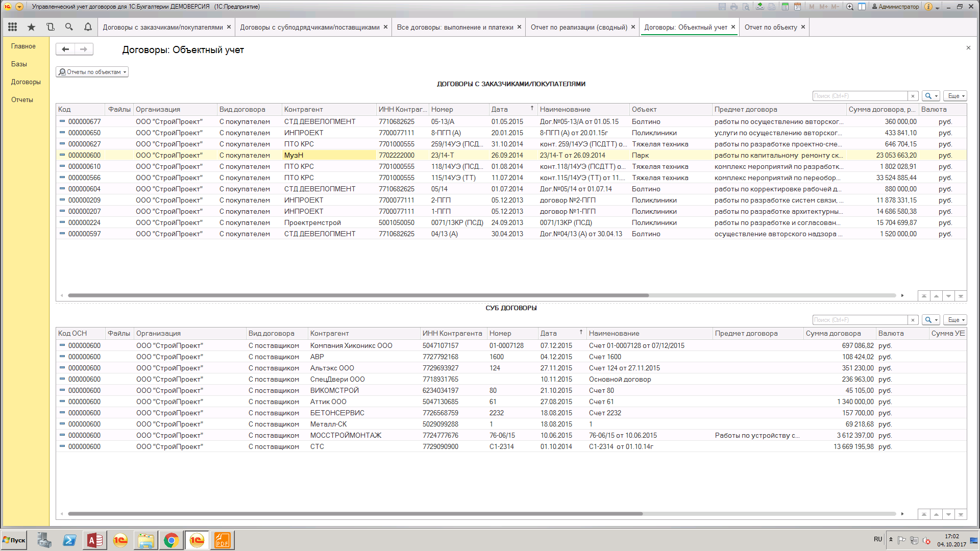Change window layout panel icon

(862, 7)
